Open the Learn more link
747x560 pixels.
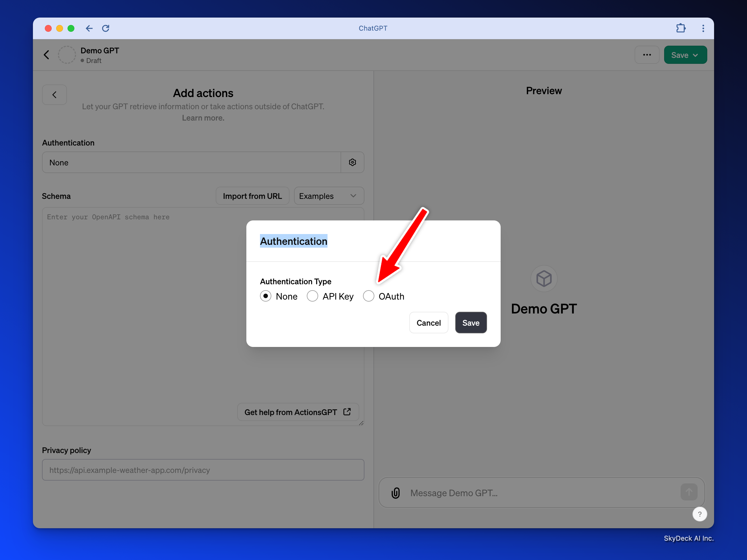(x=203, y=118)
